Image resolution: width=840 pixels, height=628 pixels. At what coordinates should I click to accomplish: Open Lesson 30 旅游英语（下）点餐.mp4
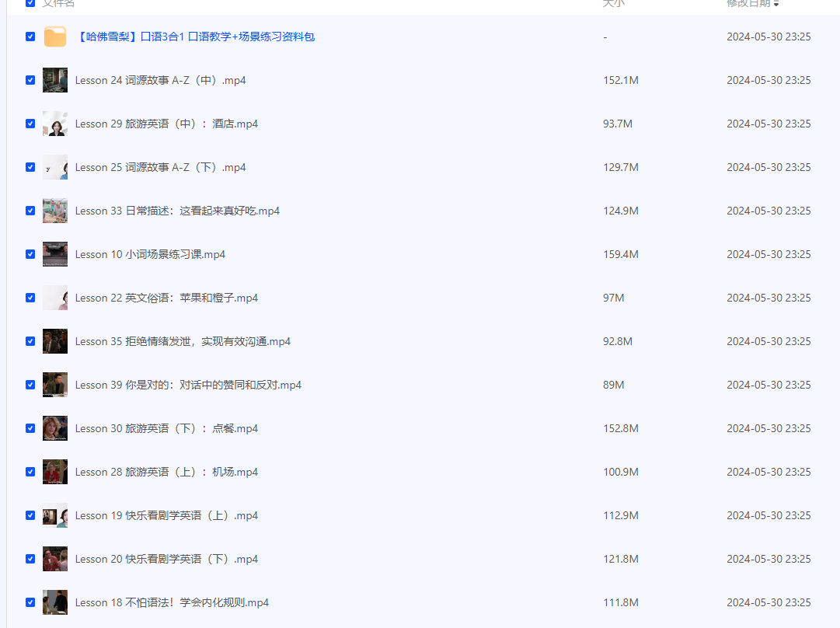166,428
